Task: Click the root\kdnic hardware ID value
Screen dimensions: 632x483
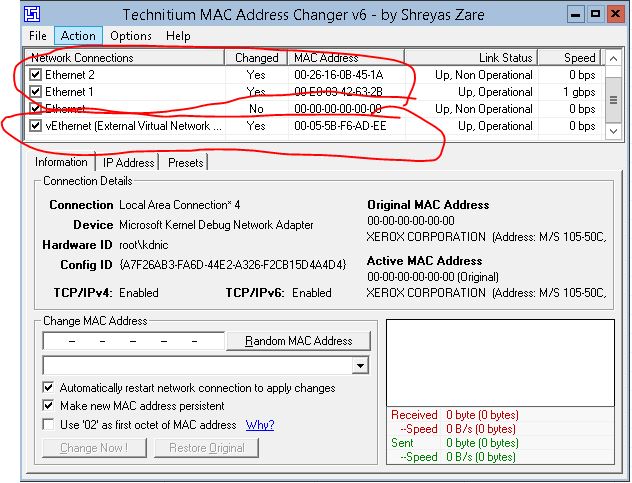Action: [x=143, y=245]
